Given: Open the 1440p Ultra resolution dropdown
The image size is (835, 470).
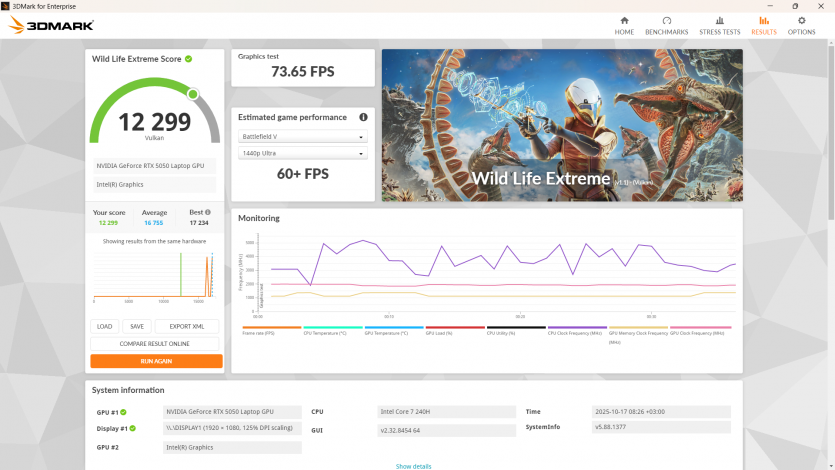Looking at the screenshot, I should (x=303, y=153).
